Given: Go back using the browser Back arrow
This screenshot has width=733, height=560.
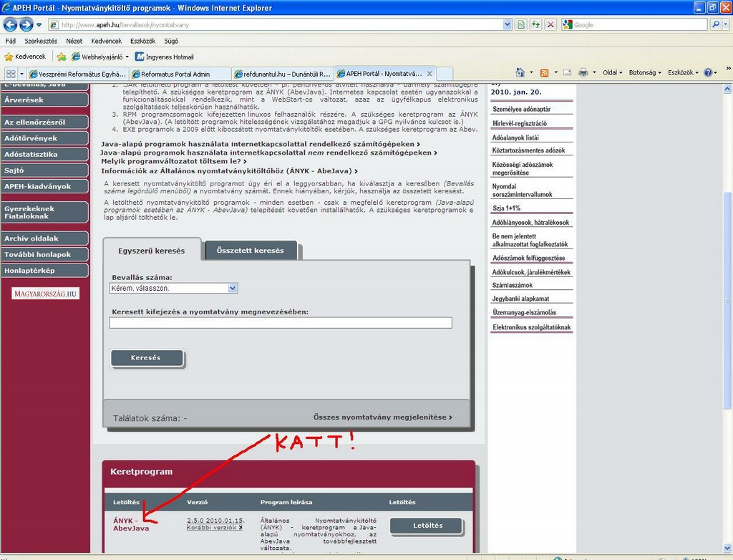Looking at the screenshot, I should coord(10,24).
